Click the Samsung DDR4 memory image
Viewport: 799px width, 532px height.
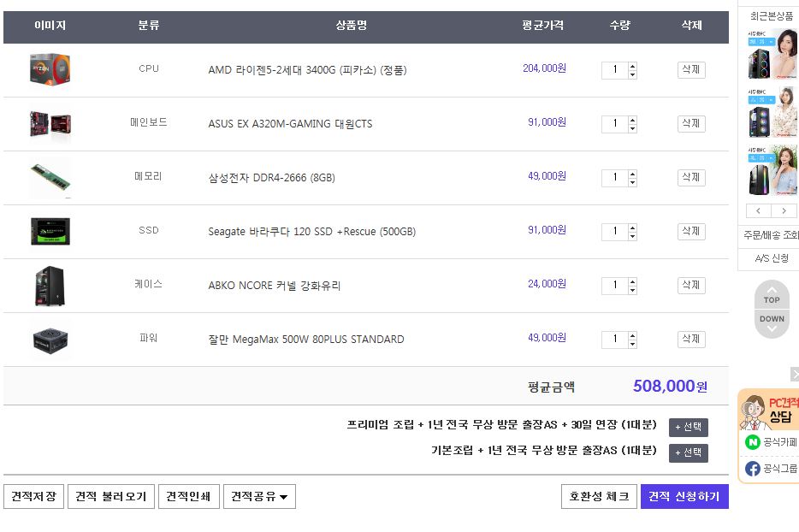click(50, 177)
